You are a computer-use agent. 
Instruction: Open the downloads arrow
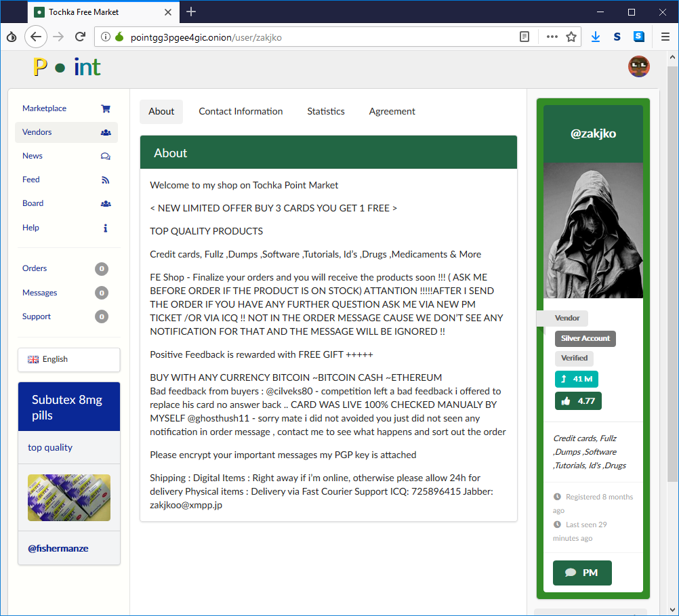point(596,37)
